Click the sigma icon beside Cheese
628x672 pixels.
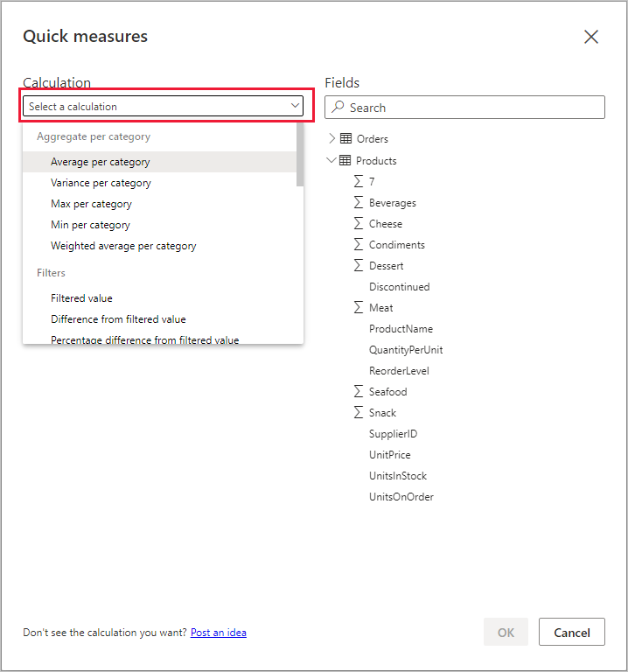pyautogui.click(x=358, y=223)
